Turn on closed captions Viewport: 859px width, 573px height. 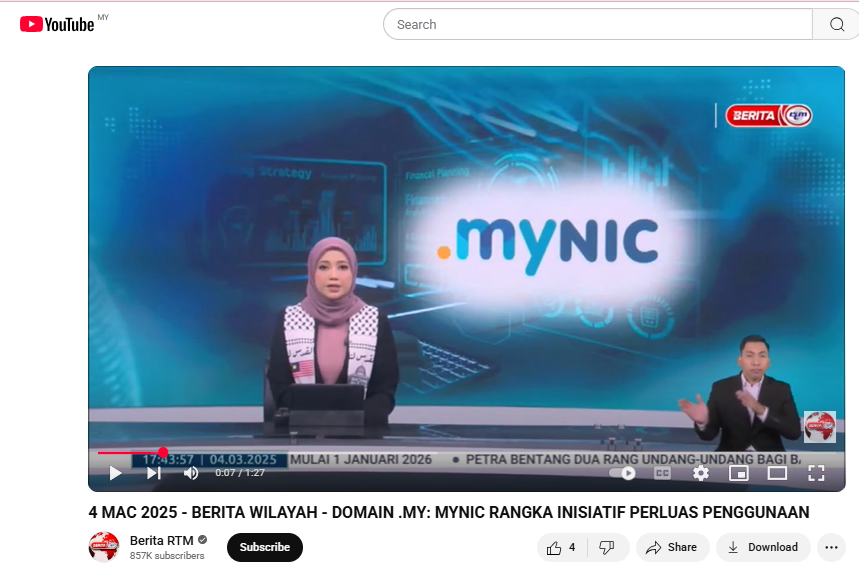pyautogui.click(x=662, y=473)
